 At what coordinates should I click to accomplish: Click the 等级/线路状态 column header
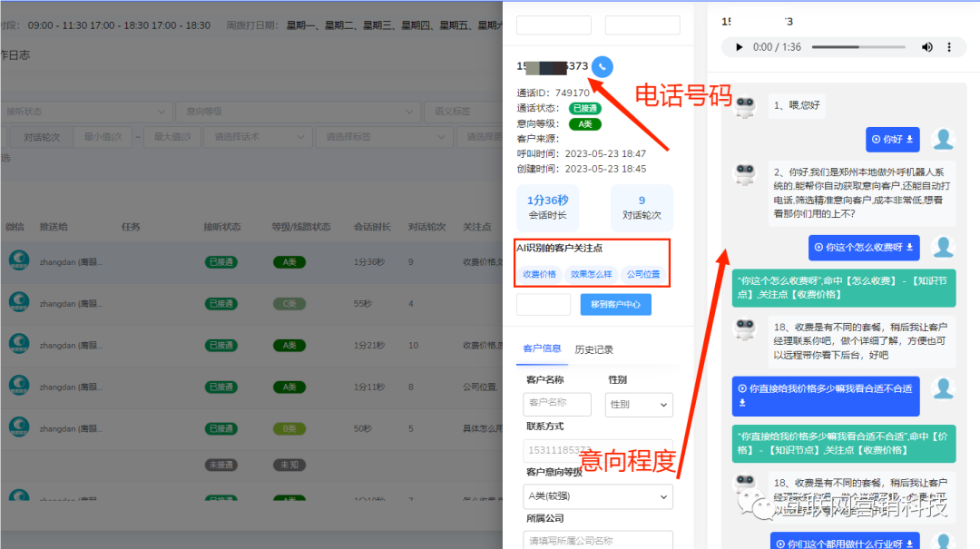(300, 226)
